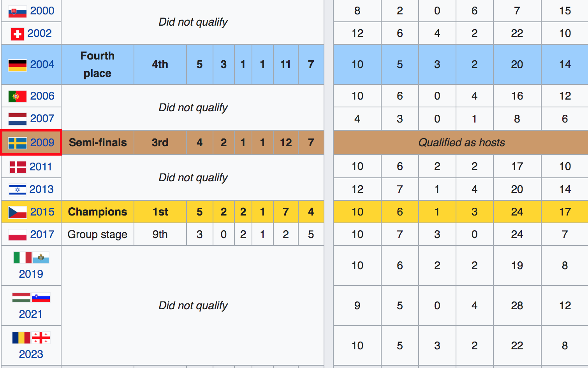Click the Georgia flag above 2023

click(x=41, y=338)
